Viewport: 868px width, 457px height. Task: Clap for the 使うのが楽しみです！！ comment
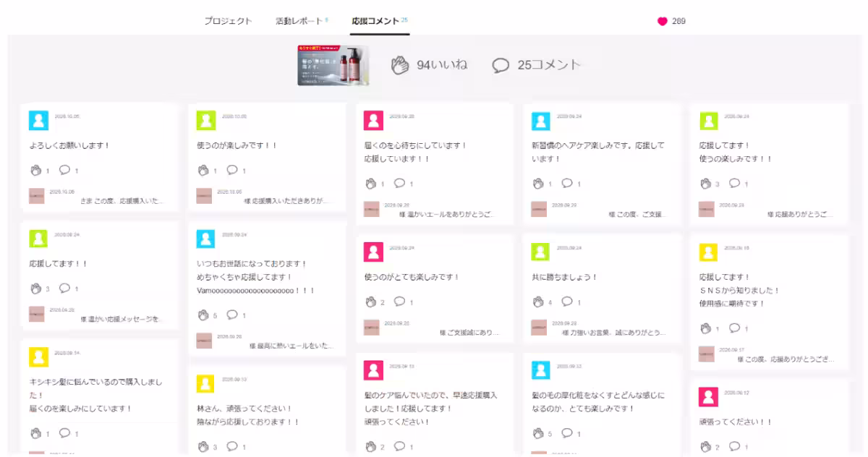click(203, 171)
